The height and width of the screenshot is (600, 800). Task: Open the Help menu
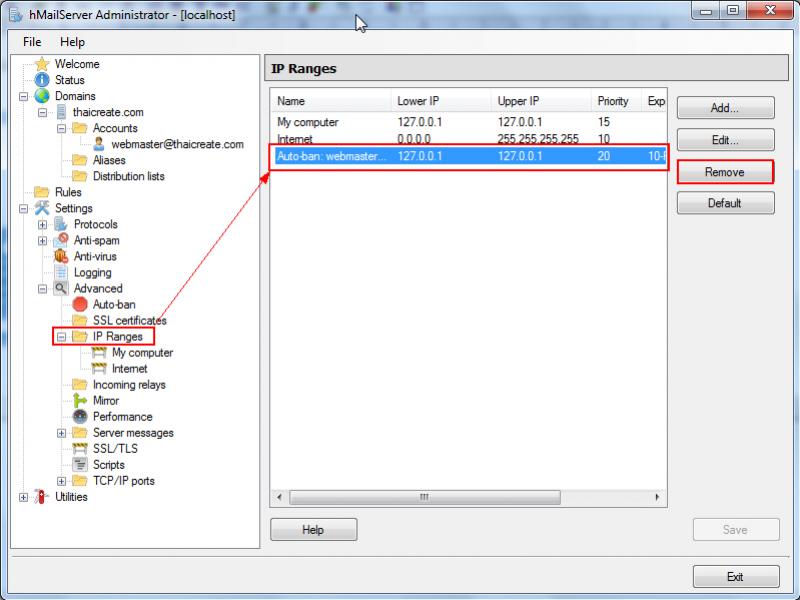pos(72,42)
